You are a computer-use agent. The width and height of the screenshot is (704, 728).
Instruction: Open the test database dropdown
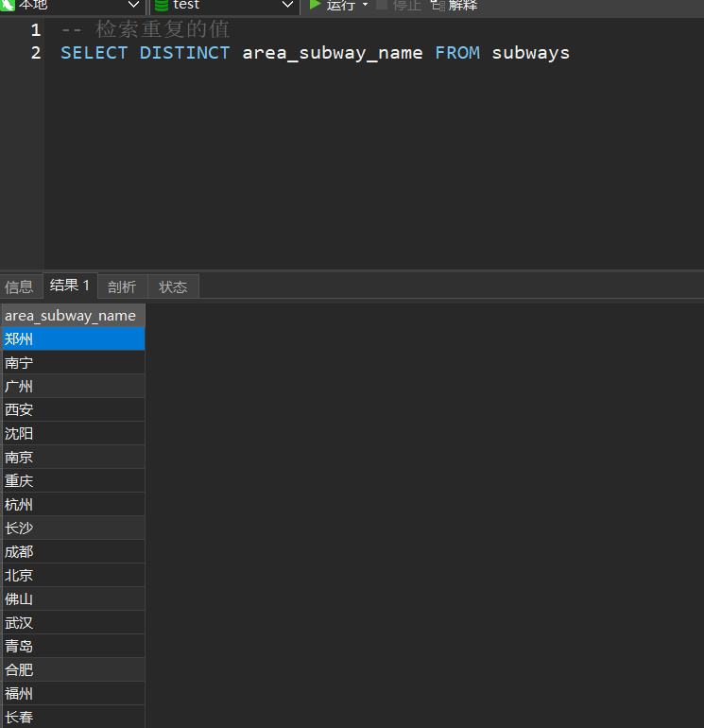point(225,5)
